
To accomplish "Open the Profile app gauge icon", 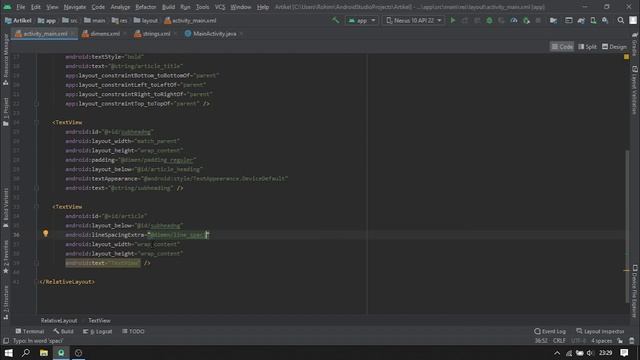I will (x=514, y=20).
